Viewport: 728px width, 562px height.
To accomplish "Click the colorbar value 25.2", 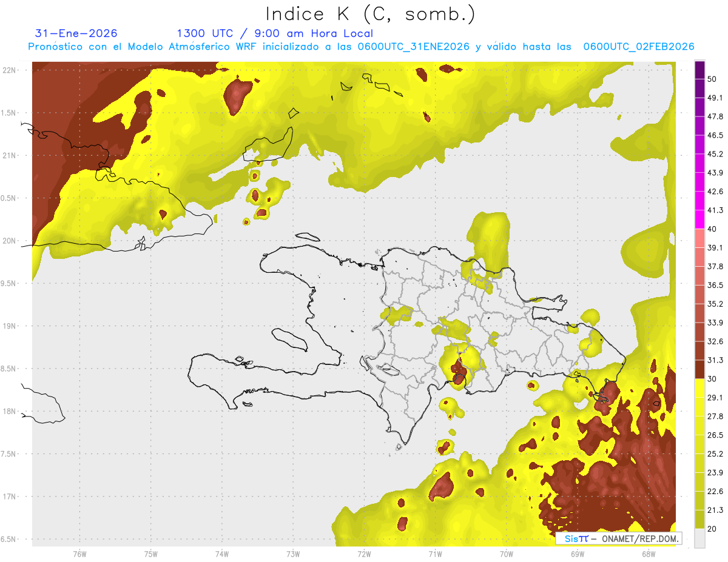I will pyautogui.click(x=715, y=454).
